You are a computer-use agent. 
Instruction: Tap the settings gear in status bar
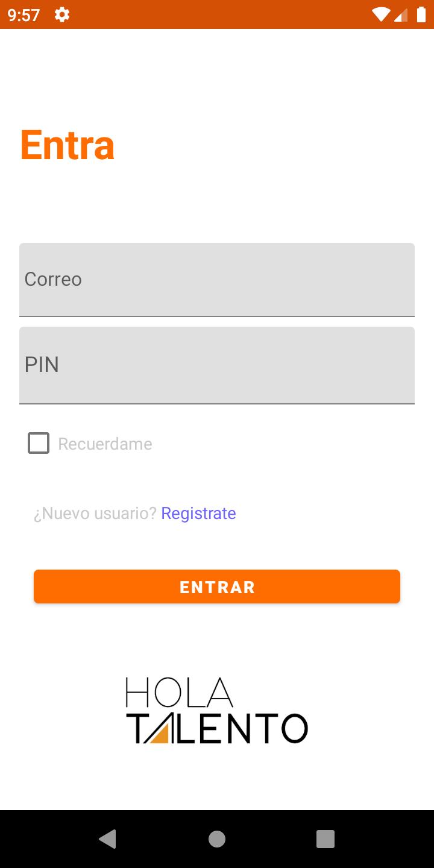(x=62, y=14)
